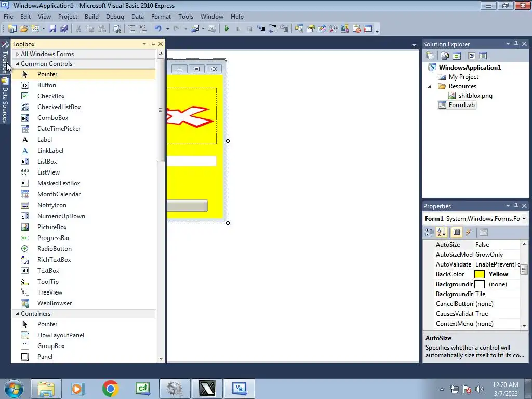The width and height of the screenshot is (532, 399).
Task: Select the GroupBox container in Toolbox
Action: [x=84, y=346]
